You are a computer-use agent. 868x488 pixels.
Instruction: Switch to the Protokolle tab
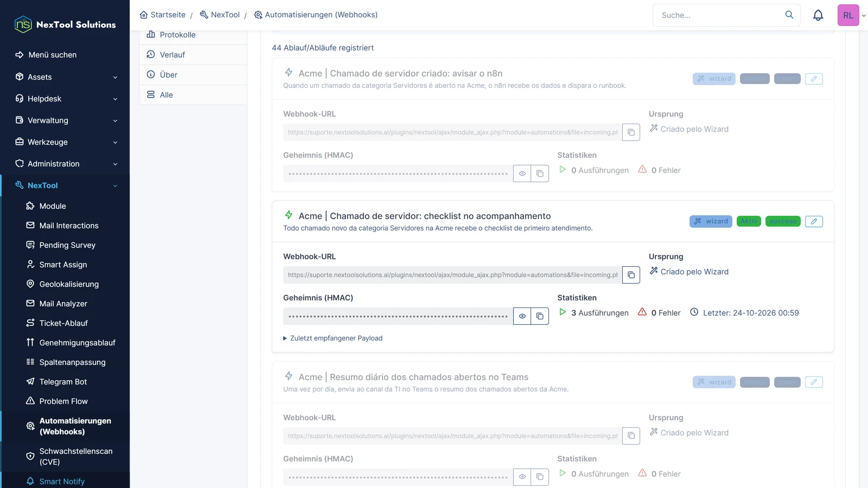193,35
